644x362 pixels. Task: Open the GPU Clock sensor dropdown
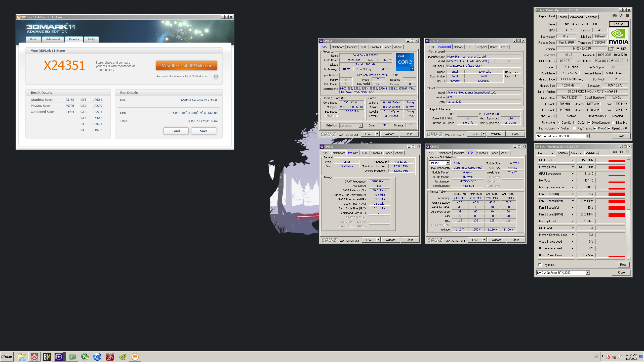tap(573, 160)
